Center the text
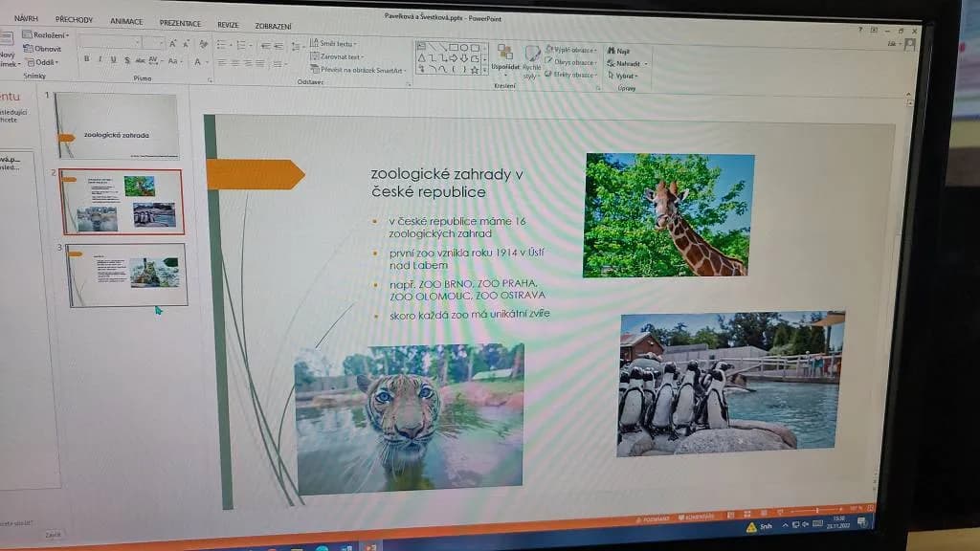 [235, 63]
